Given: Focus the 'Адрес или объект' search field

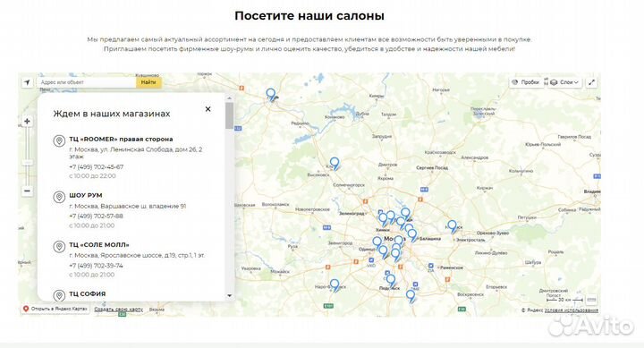Looking at the screenshot, I should [86, 82].
